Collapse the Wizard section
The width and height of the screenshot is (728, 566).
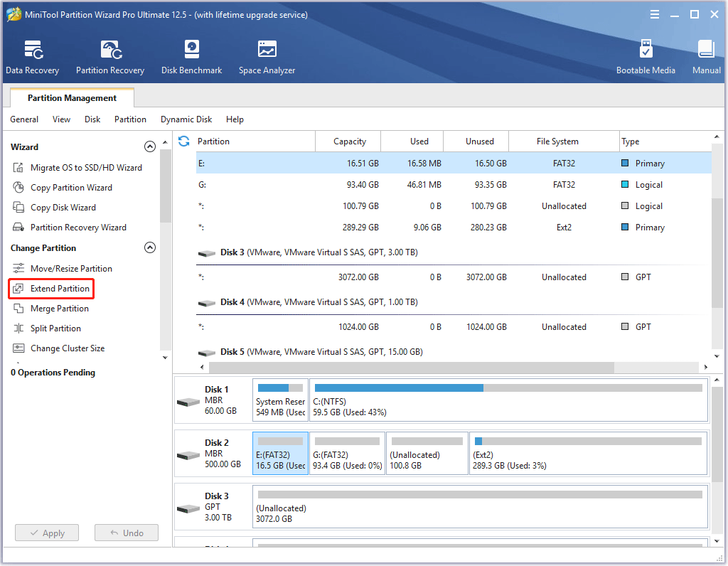(150, 146)
